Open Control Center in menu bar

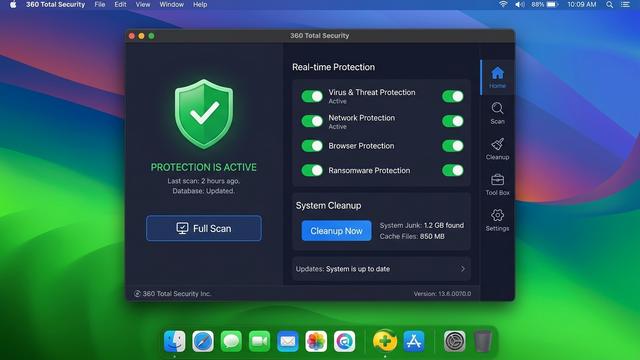tap(625, 4)
